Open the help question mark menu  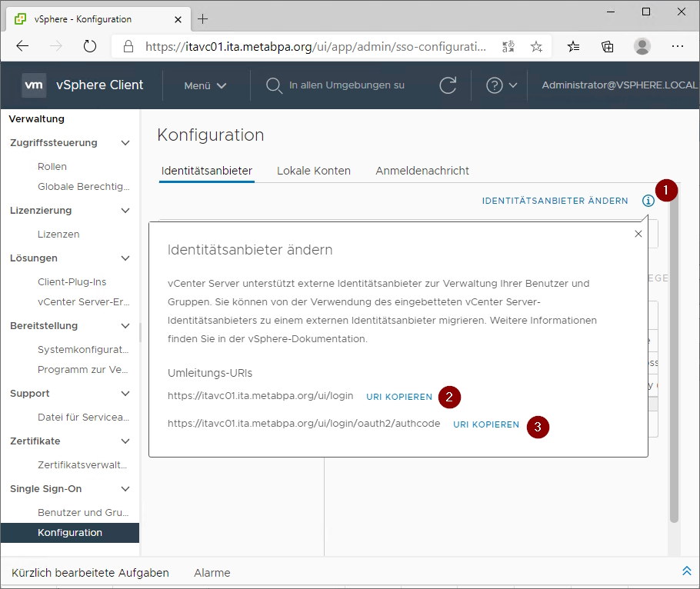[494, 85]
